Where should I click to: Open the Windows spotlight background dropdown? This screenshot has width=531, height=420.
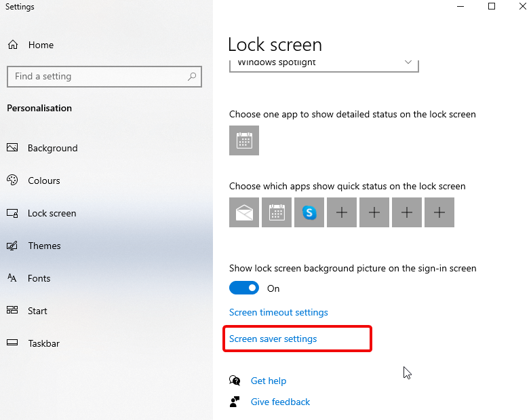[x=324, y=65]
